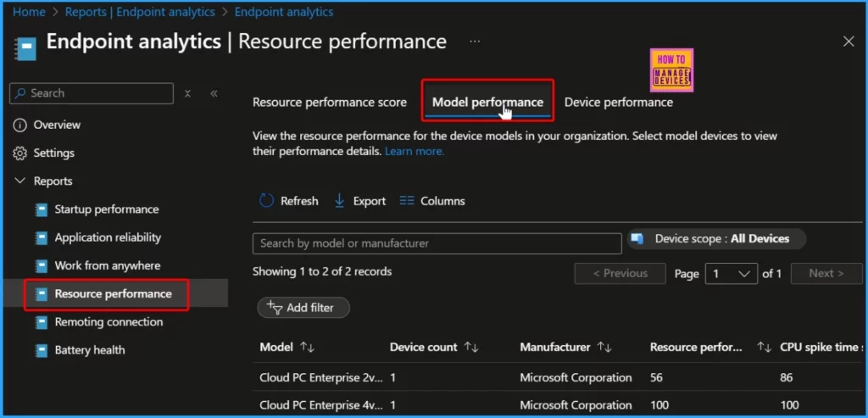Click the Device scope icon
The height and width of the screenshot is (418, 868).
pyautogui.click(x=637, y=239)
